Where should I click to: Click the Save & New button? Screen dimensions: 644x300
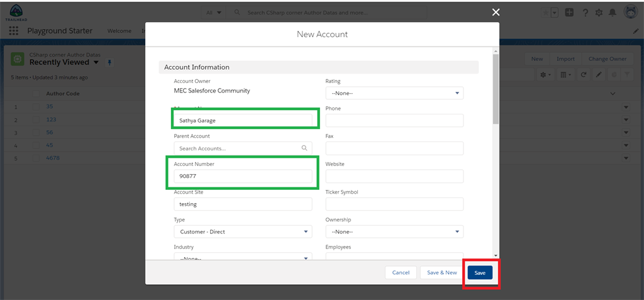[442, 272]
